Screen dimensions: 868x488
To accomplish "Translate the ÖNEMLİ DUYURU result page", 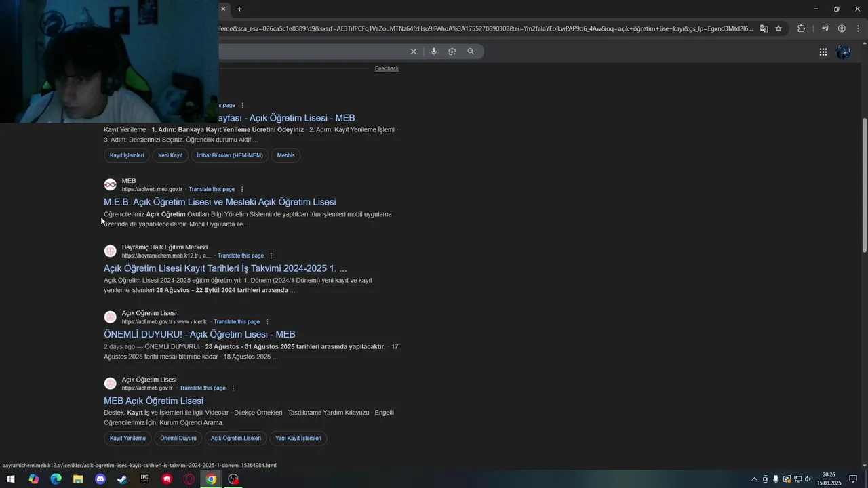I will pos(237,321).
